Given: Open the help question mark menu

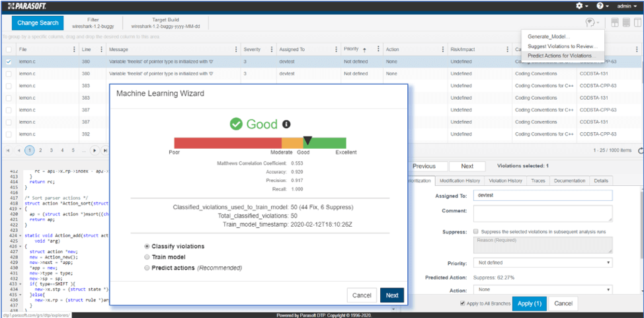Looking at the screenshot, I should click(x=600, y=5).
